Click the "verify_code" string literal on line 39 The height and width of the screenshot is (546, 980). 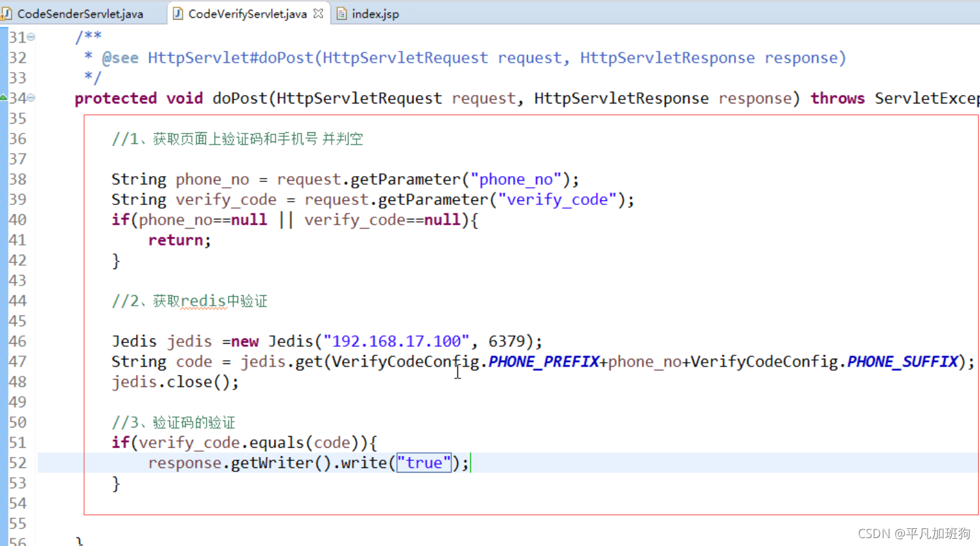pyautogui.click(x=557, y=200)
